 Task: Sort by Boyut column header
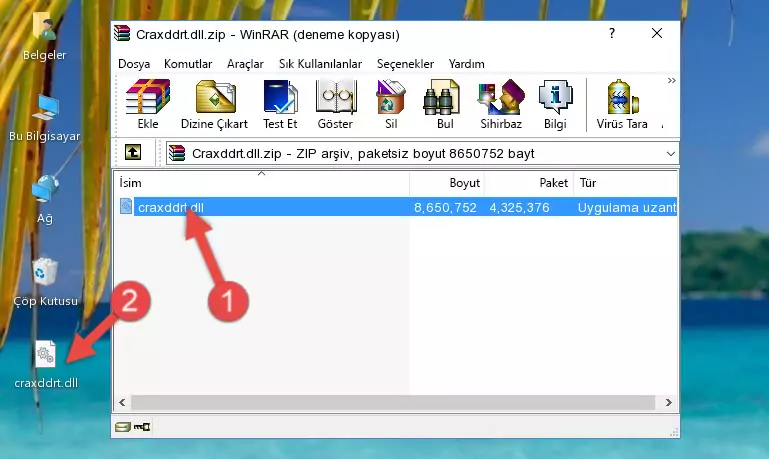click(x=447, y=182)
